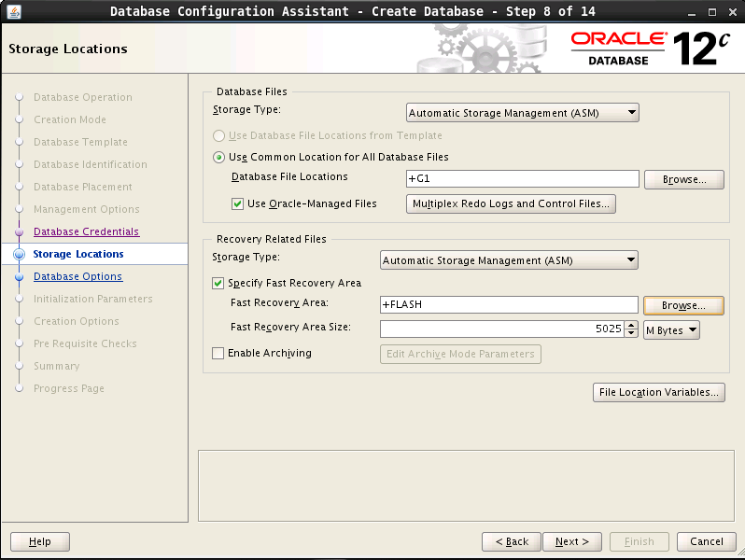The width and height of the screenshot is (745, 560).
Task: Open Recovery Related Files Storage Type dropdown
Action: 509,260
